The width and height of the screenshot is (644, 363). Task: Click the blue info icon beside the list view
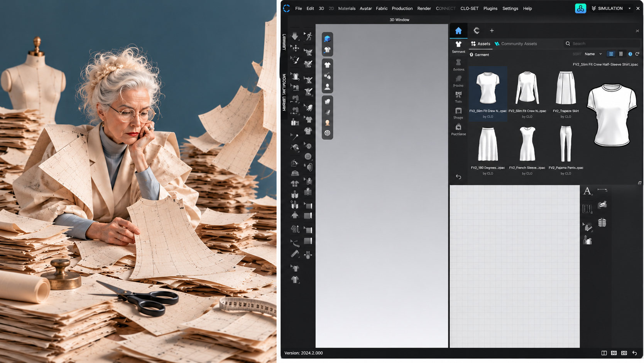pos(630,54)
